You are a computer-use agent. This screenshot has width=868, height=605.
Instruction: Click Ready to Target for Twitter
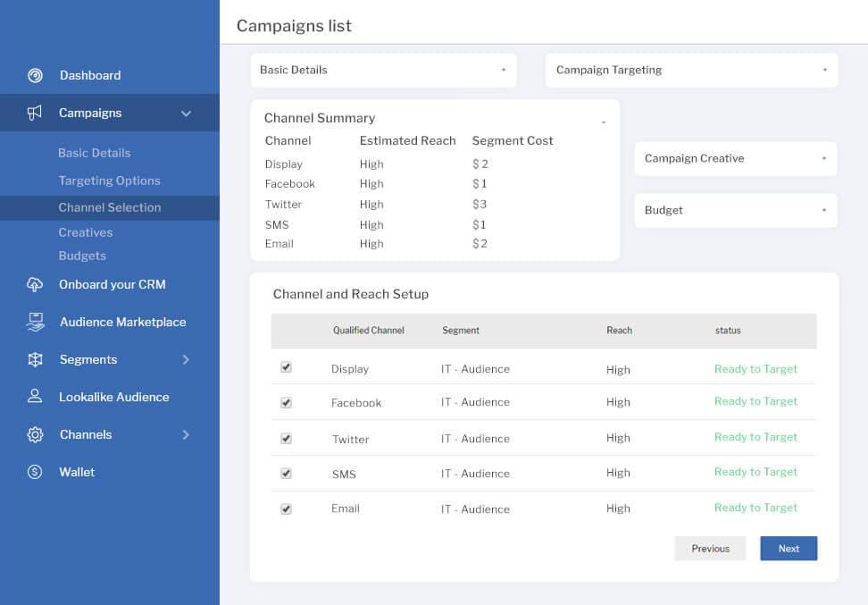755,437
